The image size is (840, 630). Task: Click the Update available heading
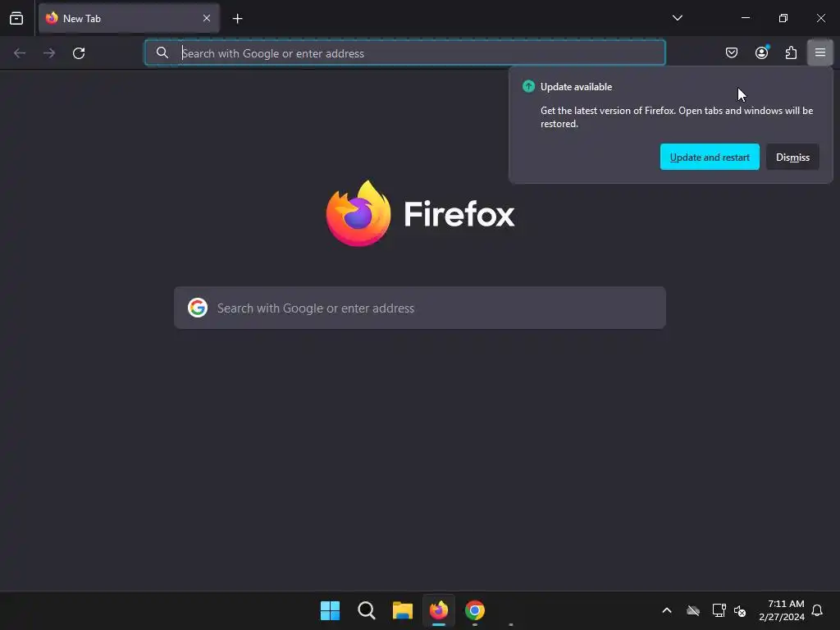576,87
